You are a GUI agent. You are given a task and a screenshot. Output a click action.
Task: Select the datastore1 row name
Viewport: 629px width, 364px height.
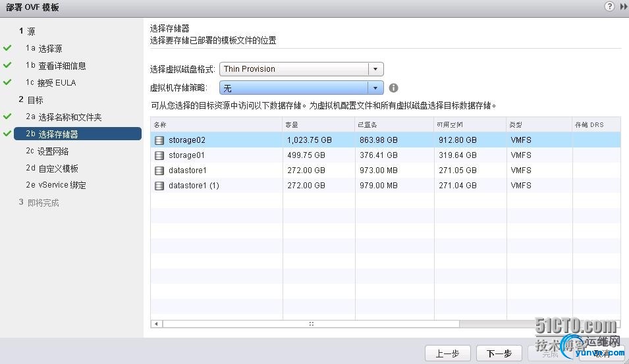click(188, 170)
